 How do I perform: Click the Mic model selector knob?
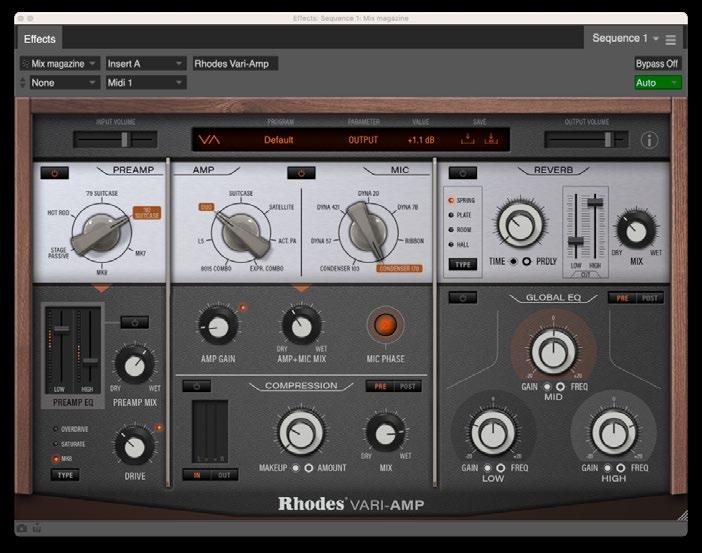[x=368, y=232]
